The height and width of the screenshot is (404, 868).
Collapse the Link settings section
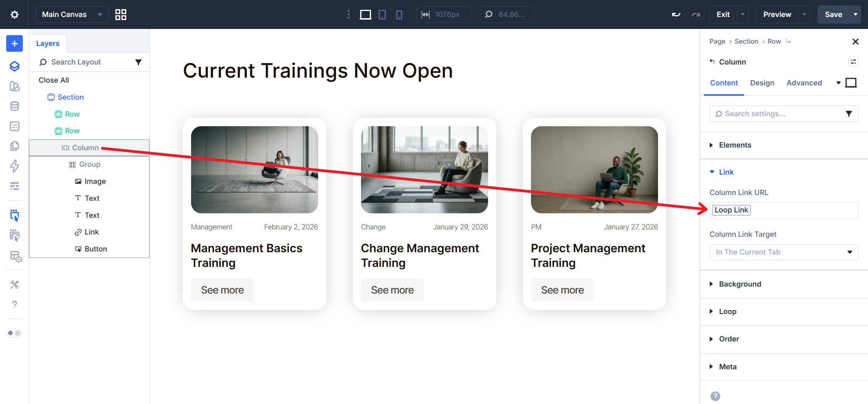click(x=726, y=172)
